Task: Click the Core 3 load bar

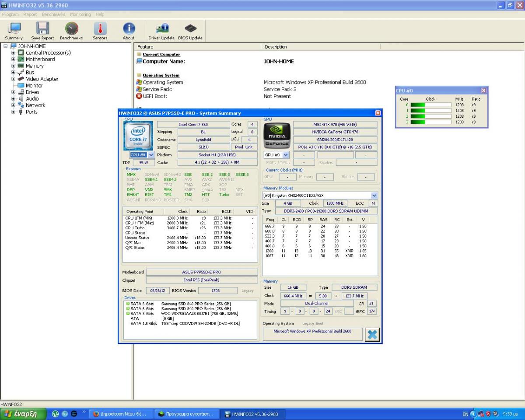Action: pyautogui.click(x=431, y=122)
